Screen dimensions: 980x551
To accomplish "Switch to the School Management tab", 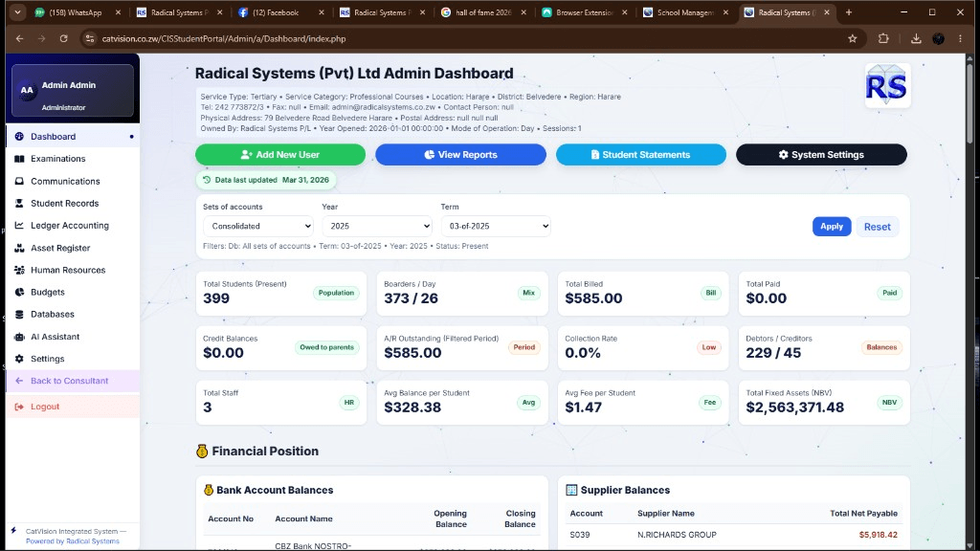I will click(685, 12).
